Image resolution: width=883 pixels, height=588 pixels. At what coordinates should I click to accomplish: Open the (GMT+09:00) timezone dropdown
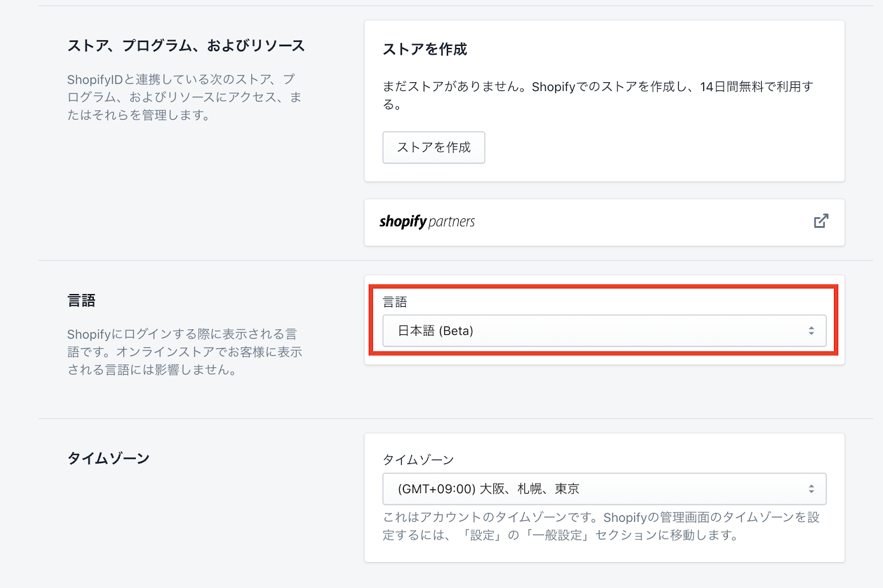point(604,489)
